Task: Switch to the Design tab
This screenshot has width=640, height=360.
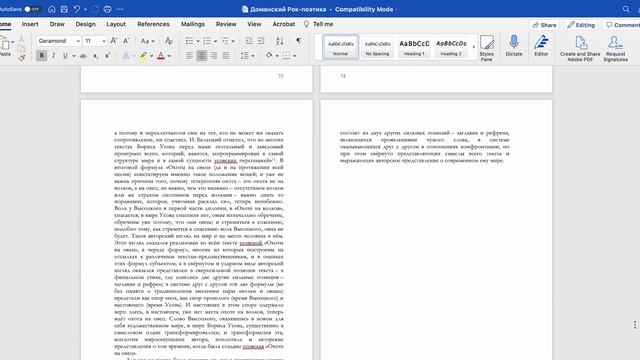Action: click(85, 24)
